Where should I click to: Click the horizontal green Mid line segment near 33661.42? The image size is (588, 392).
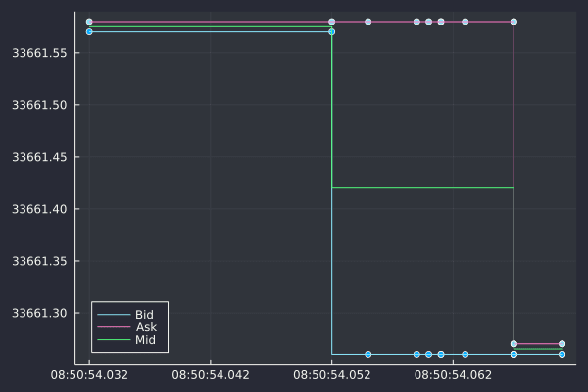(421, 187)
